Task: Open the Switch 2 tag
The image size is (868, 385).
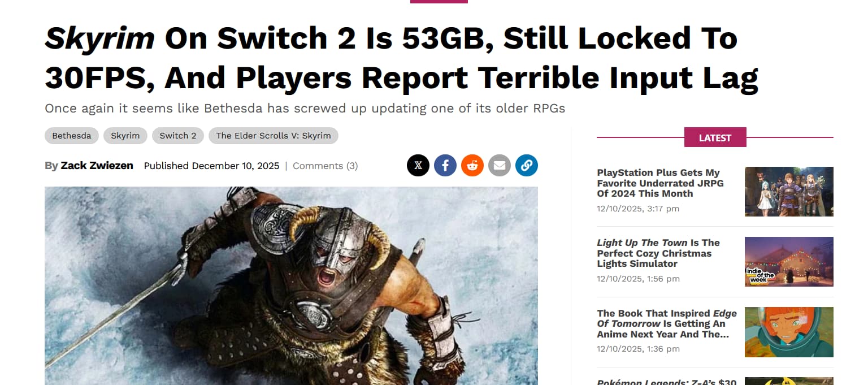Action: tap(178, 136)
